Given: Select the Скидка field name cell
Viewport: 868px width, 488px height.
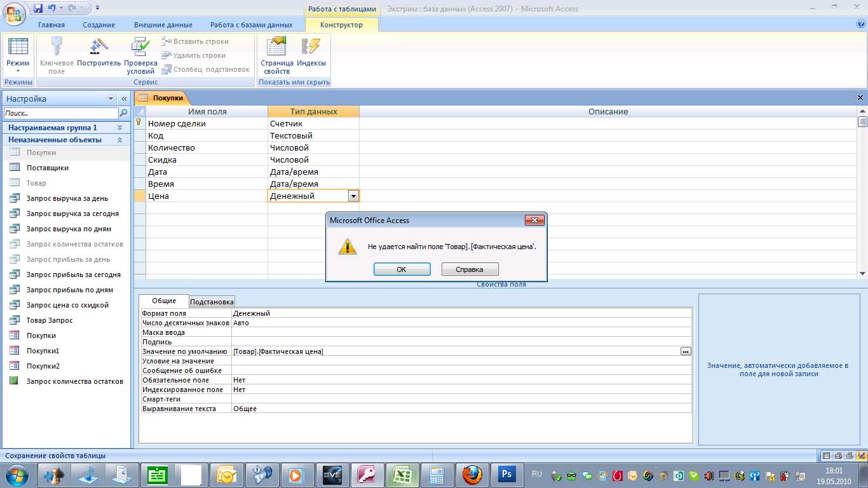Looking at the screenshot, I should click(207, 160).
